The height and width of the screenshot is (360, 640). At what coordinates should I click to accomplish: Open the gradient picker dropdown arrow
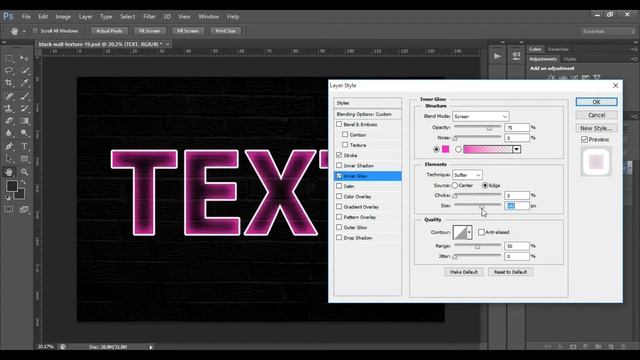[517, 149]
